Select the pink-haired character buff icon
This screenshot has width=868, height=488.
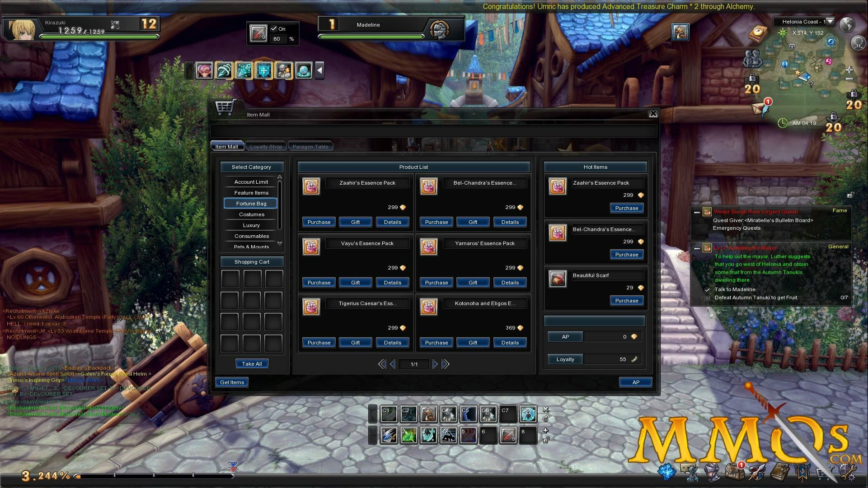coord(204,70)
